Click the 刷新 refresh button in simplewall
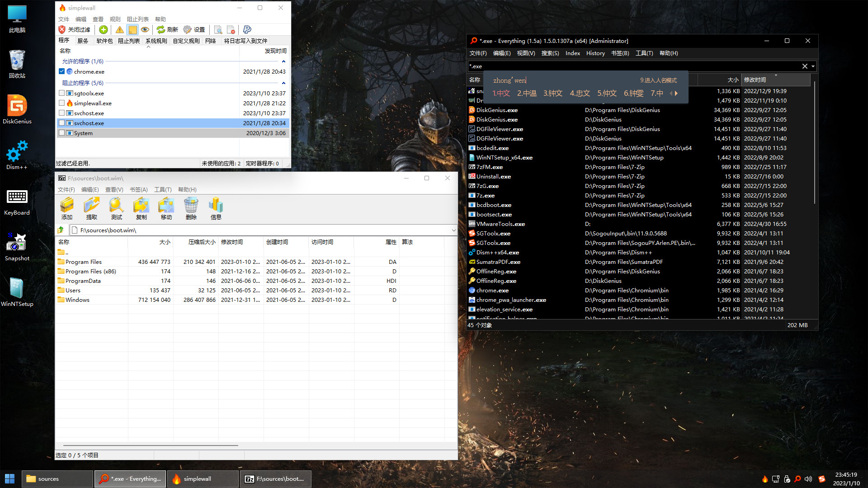The width and height of the screenshot is (868, 488). coord(167,30)
